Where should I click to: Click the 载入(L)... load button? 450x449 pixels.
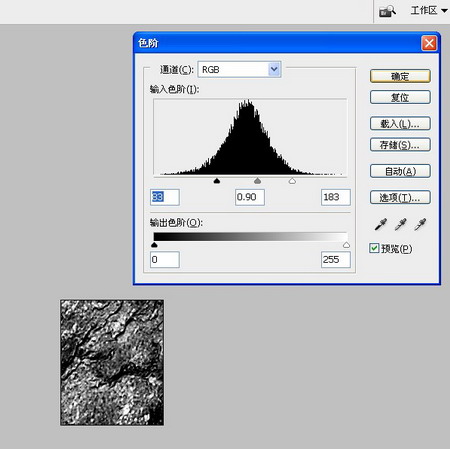coord(400,124)
